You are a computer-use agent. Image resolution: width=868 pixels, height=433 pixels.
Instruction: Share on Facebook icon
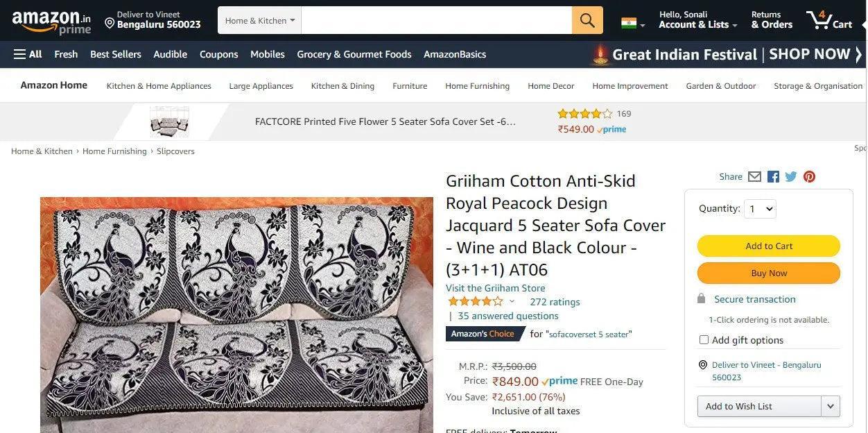pos(773,177)
